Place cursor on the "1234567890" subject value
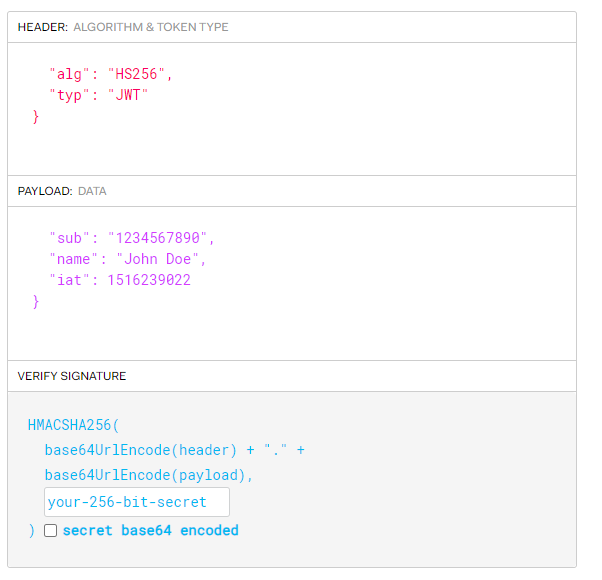602x580 pixels. pos(160,238)
